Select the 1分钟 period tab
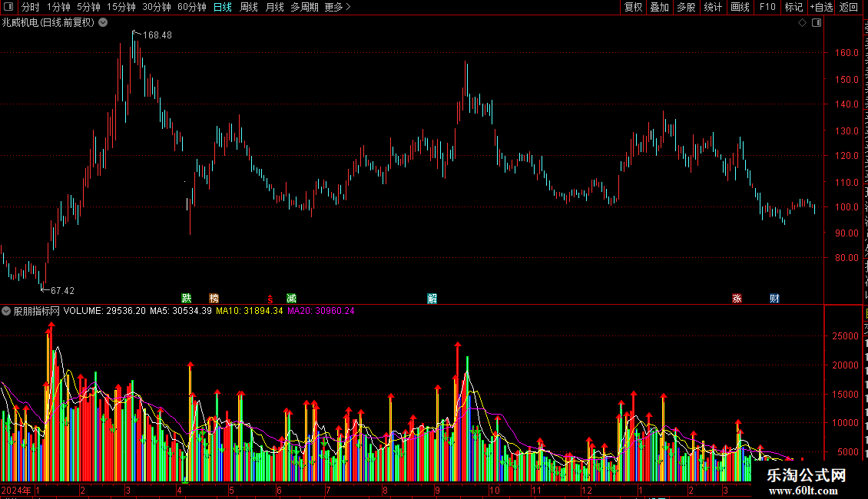The width and height of the screenshot is (868, 499). click(x=58, y=7)
